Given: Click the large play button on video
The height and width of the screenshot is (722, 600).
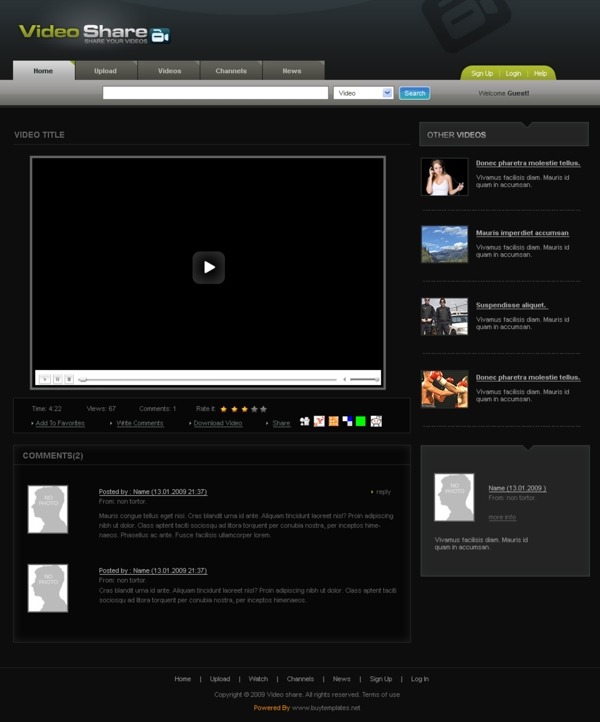Looking at the screenshot, I should pos(209,267).
